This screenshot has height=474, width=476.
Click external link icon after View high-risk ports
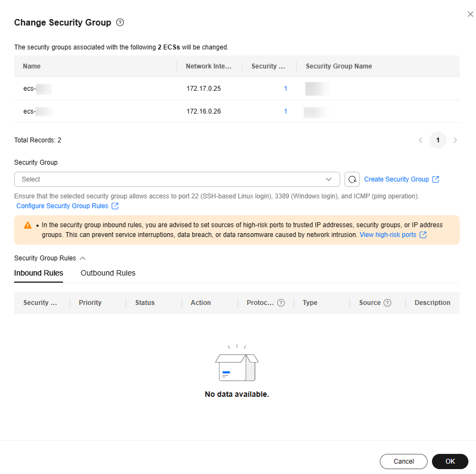point(423,235)
